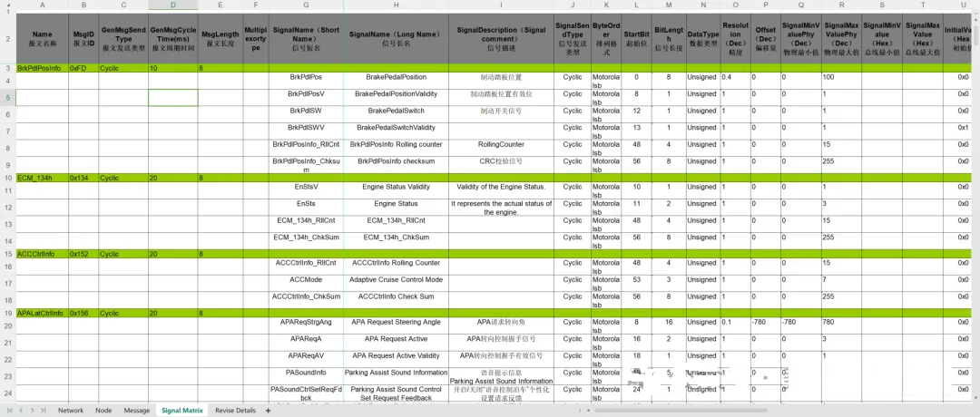
Task: Select the '0x134' message ID cell
Action: coord(83,178)
